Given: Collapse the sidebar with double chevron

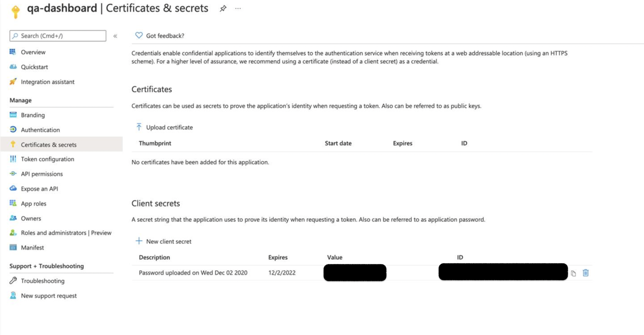Looking at the screenshot, I should coord(115,36).
